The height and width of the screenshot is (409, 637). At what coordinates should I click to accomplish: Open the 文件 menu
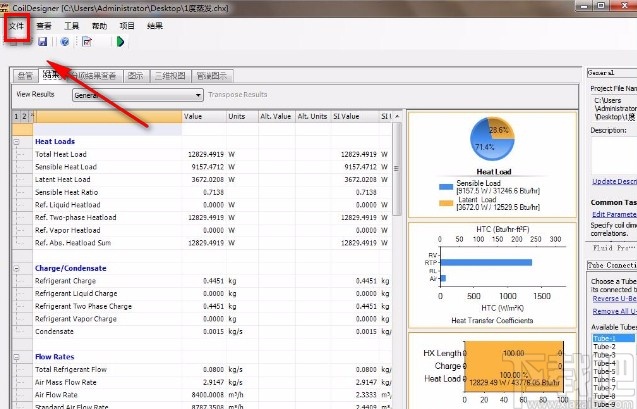[x=17, y=26]
